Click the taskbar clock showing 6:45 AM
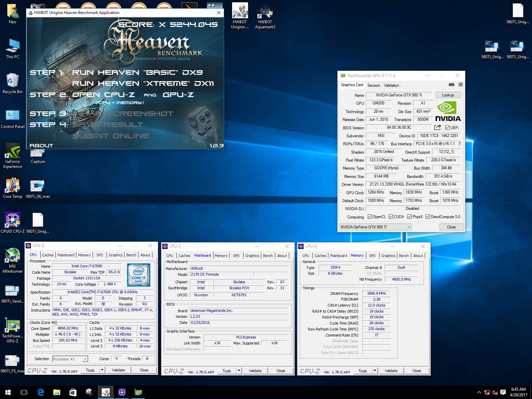 pos(518,392)
